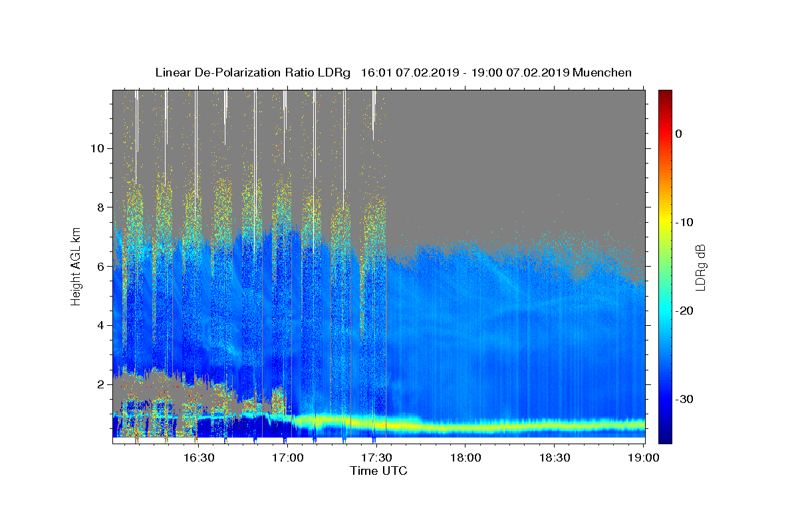Click the start time '16:01 07.02.2019' in the title
The width and height of the screenshot is (798, 532).
[x=409, y=72]
